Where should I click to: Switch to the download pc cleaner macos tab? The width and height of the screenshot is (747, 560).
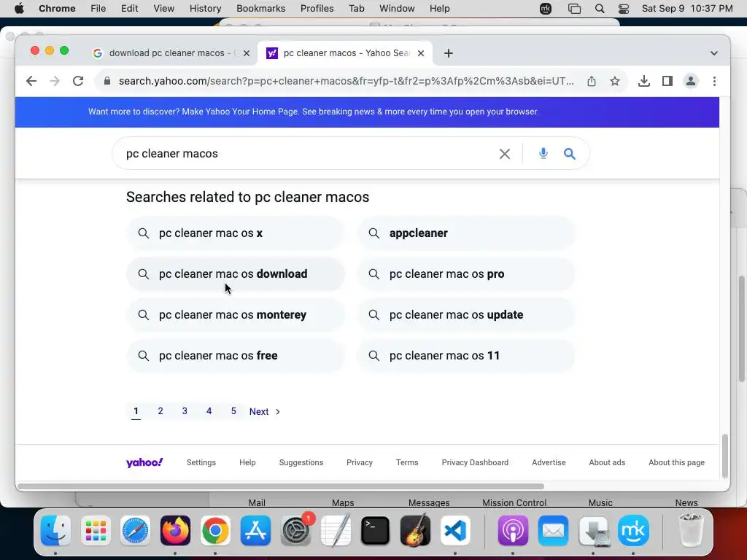click(172, 53)
